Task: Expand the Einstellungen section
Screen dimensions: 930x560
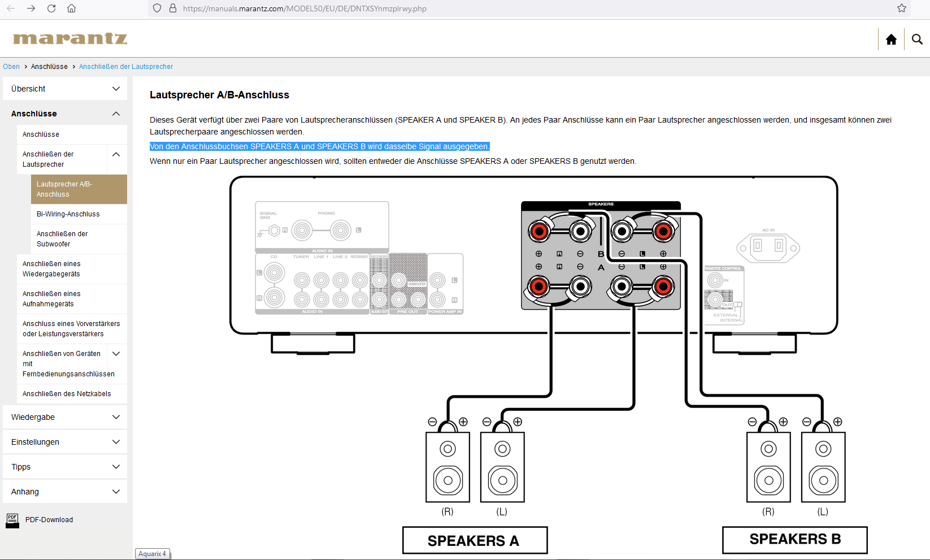Action: point(116,442)
